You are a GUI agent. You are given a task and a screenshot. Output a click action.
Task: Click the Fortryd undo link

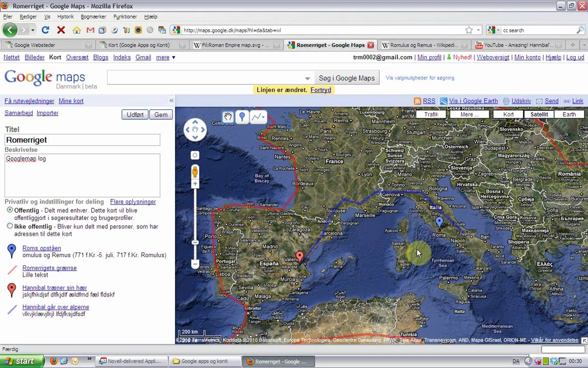coord(321,90)
